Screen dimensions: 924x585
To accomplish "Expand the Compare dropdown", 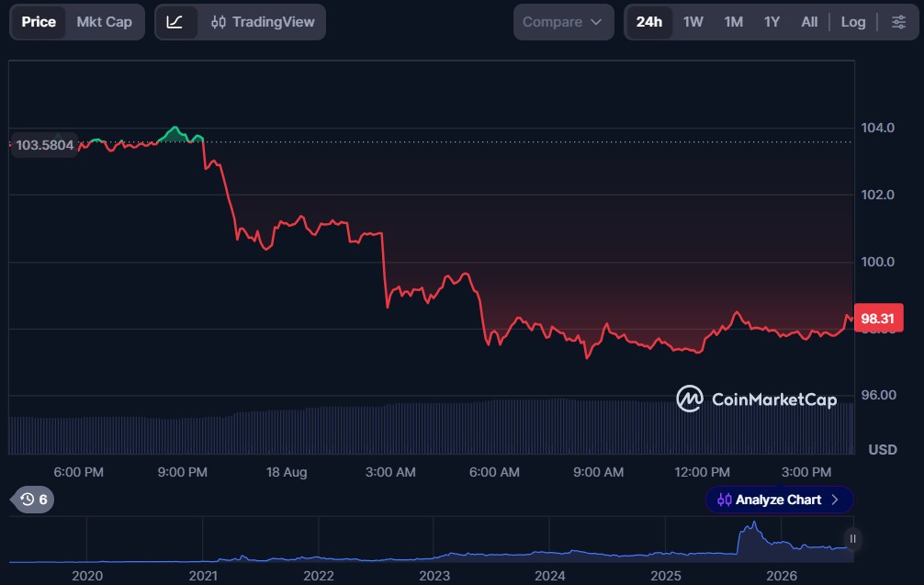I will point(563,22).
